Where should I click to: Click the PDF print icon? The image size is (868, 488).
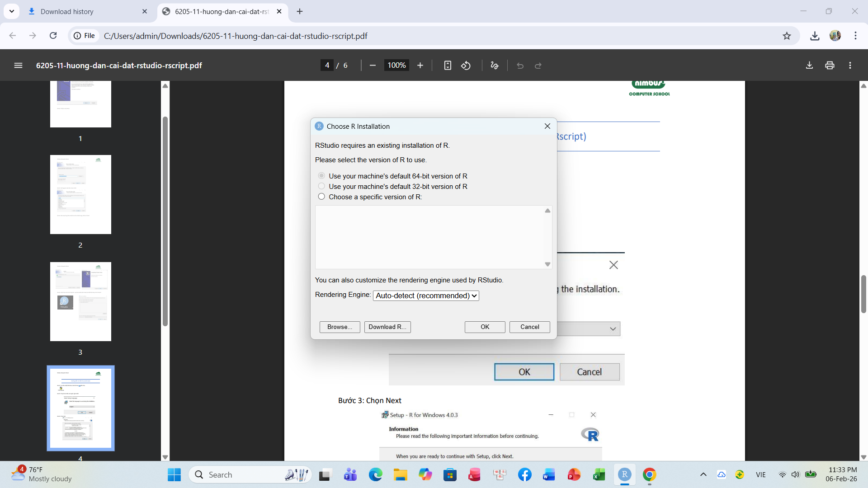830,66
